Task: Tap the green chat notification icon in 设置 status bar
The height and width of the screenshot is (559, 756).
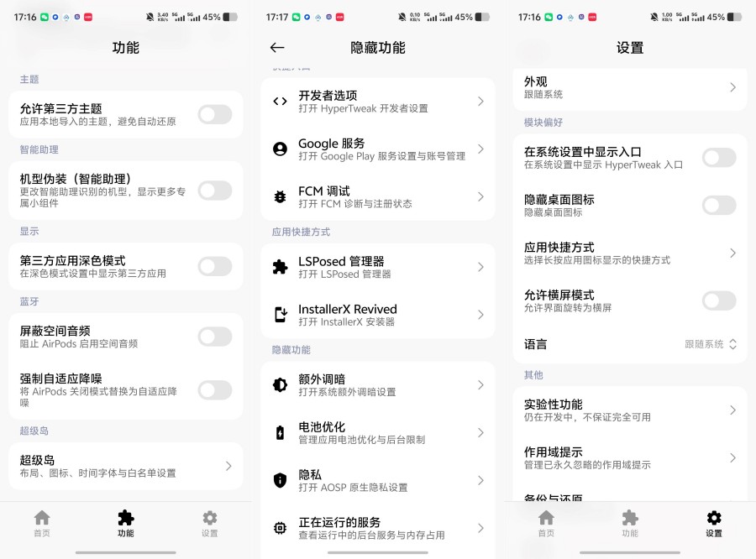Action: point(549,17)
